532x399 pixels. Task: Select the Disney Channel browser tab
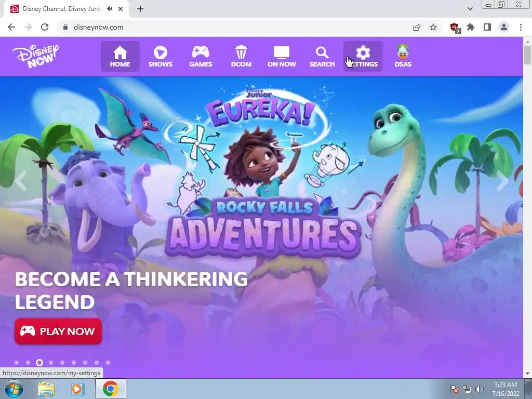[66, 9]
